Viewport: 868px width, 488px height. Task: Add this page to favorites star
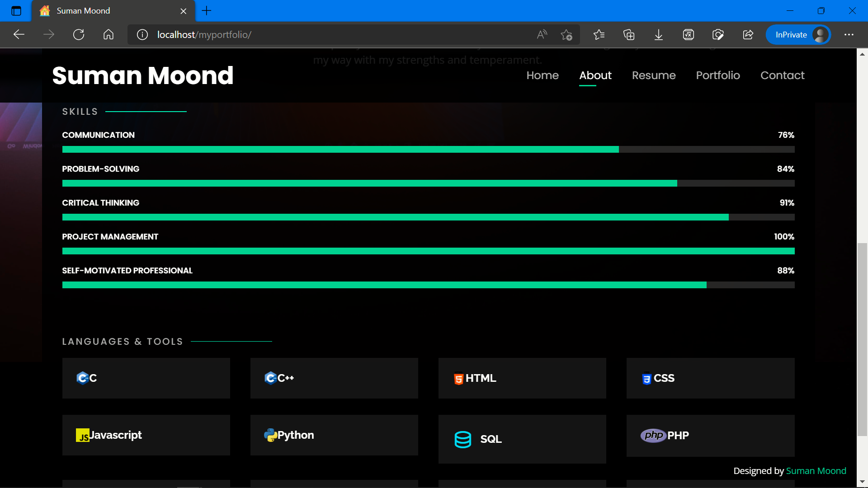click(x=566, y=35)
